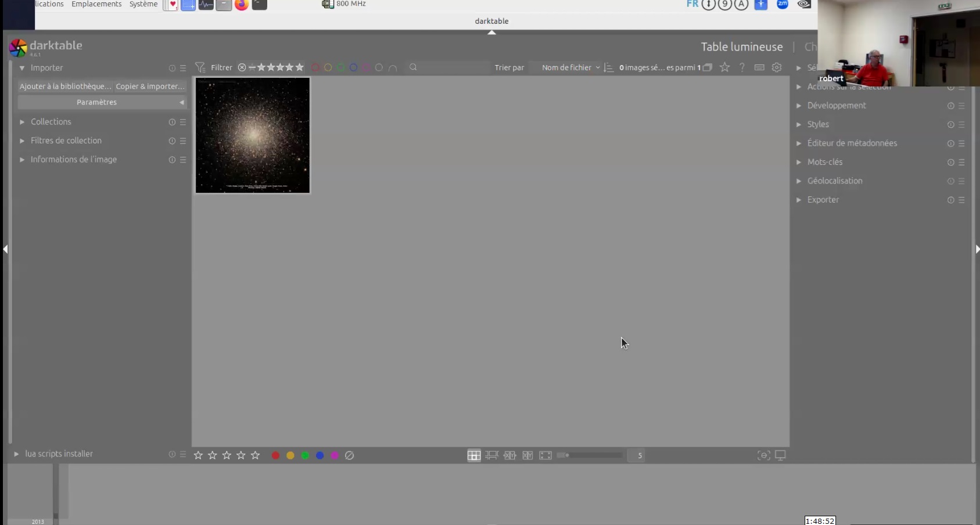
Task: Toggle the purple color label filter circle
Action: (366, 67)
